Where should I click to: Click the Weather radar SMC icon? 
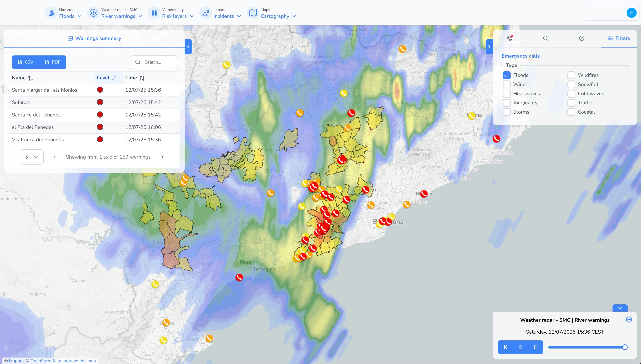coord(93,13)
